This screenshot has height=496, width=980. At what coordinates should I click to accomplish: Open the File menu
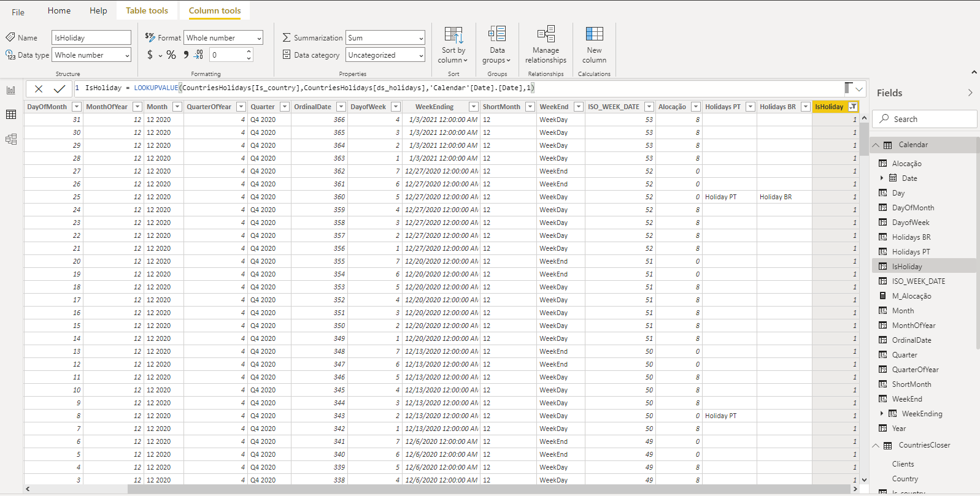point(18,12)
